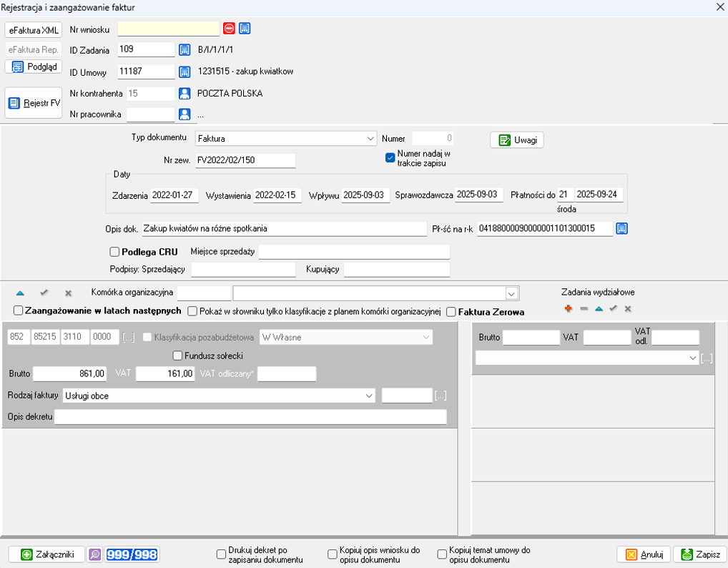Click the eFaktura XML button

[34, 30]
